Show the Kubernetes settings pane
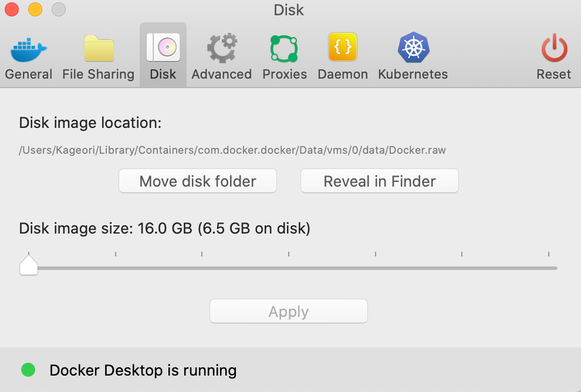 413,49
